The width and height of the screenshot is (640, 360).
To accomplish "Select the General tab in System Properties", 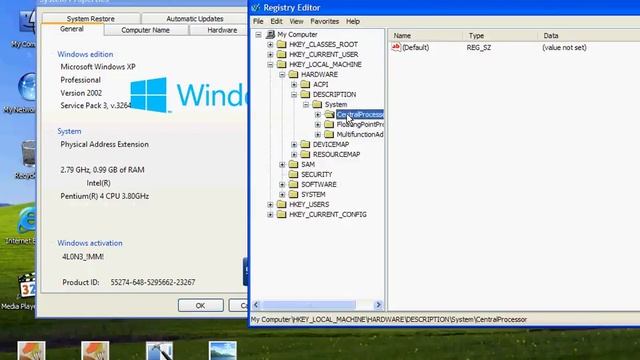I will 72,29.
